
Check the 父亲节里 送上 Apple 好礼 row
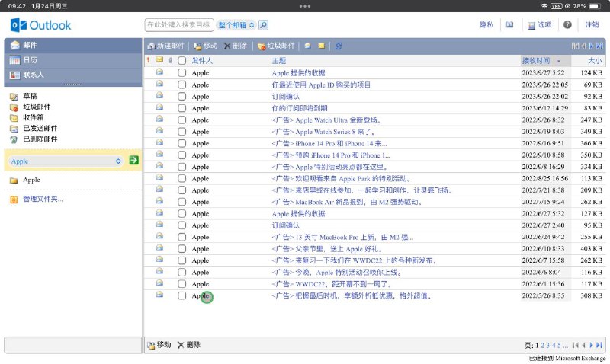181,248
